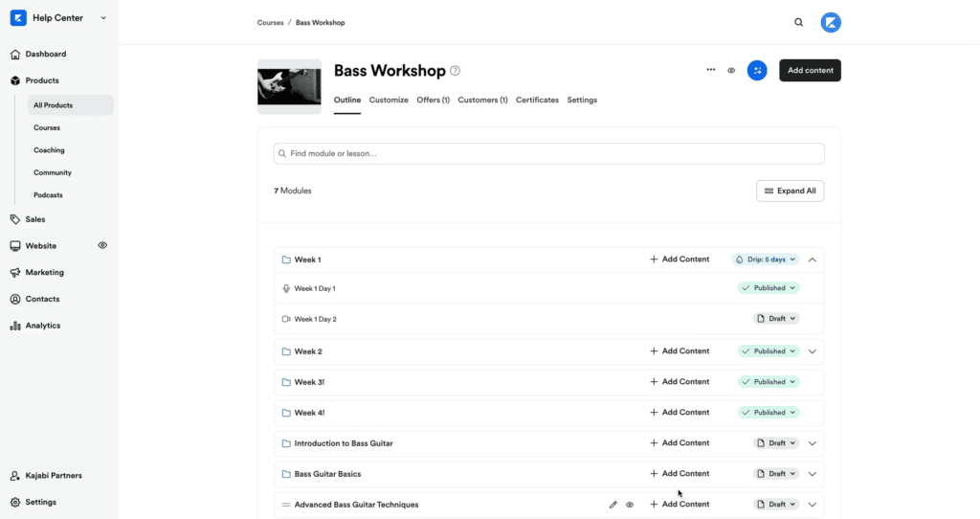Open the Drip: 5 days dropdown
Image resolution: width=980 pixels, height=519 pixels.
click(766, 259)
